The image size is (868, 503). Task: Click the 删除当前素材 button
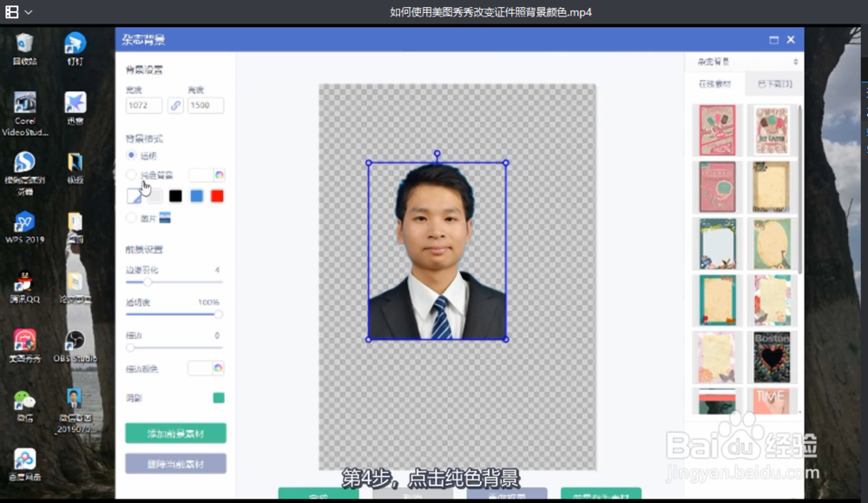click(174, 463)
